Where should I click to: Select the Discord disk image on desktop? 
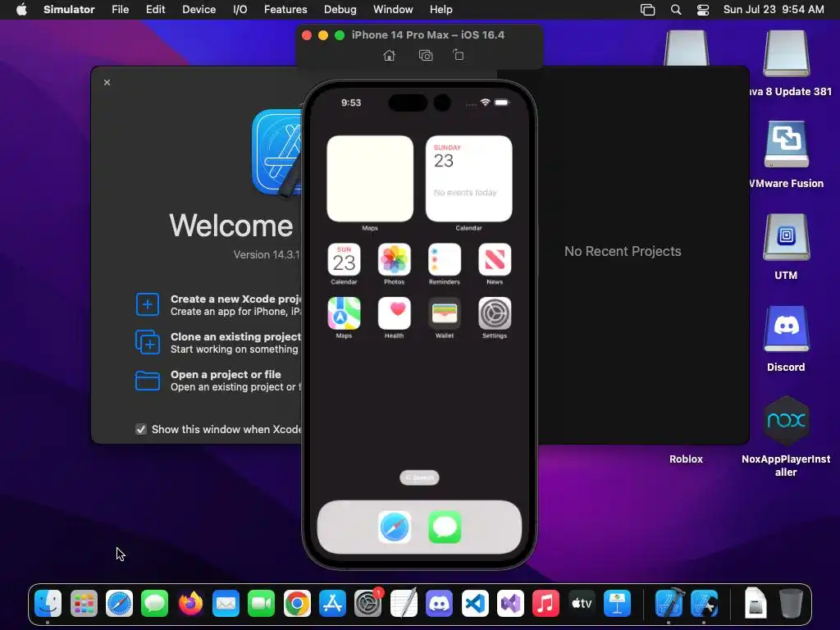tap(786, 328)
